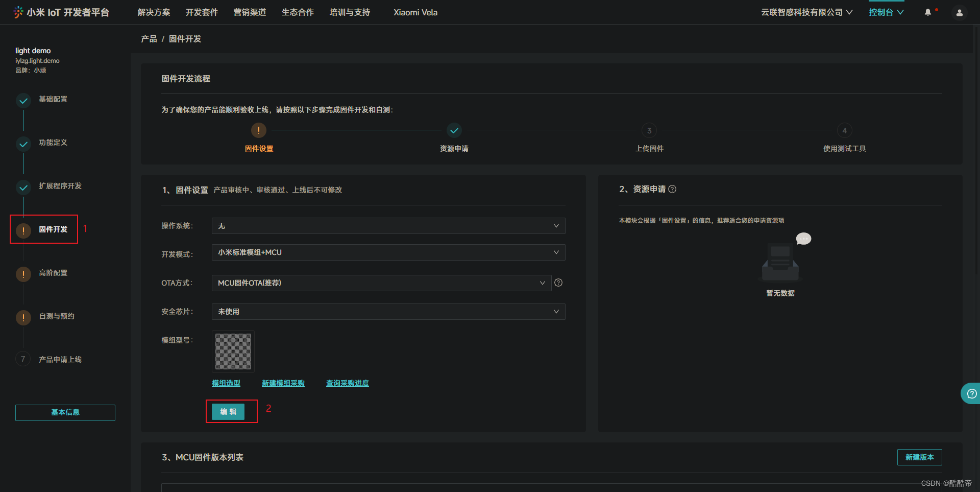The height and width of the screenshot is (492, 980).
Task: Click the light demo product name
Action: tap(33, 51)
